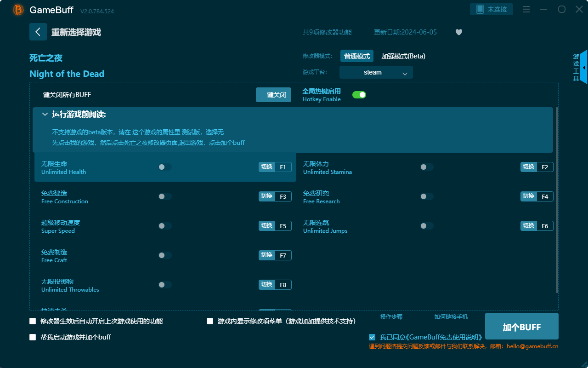Click the phone connection icon showing 未连接
Viewport: 588px width, 368px height.
point(491,9)
